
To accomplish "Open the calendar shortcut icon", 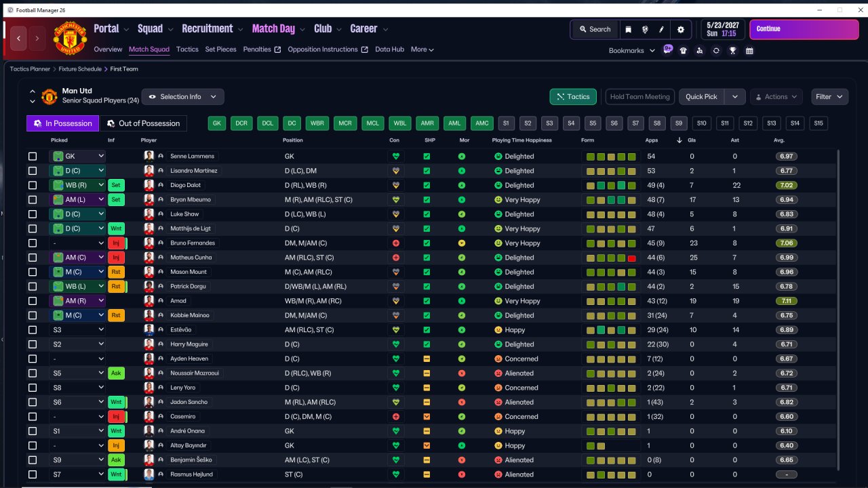I will (x=749, y=50).
